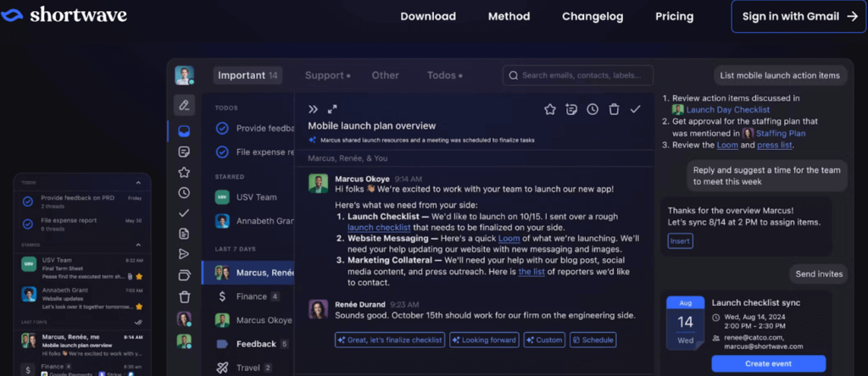Image resolution: width=868 pixels, height=376 pixels.
Task: Click the search emails input field
Action: pos(578,75)
